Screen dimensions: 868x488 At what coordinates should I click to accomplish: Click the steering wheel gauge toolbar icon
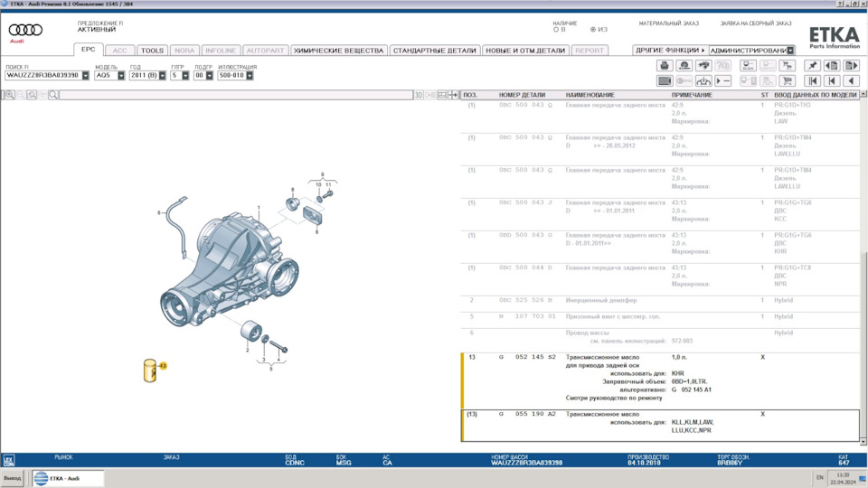tap(703, 80)
